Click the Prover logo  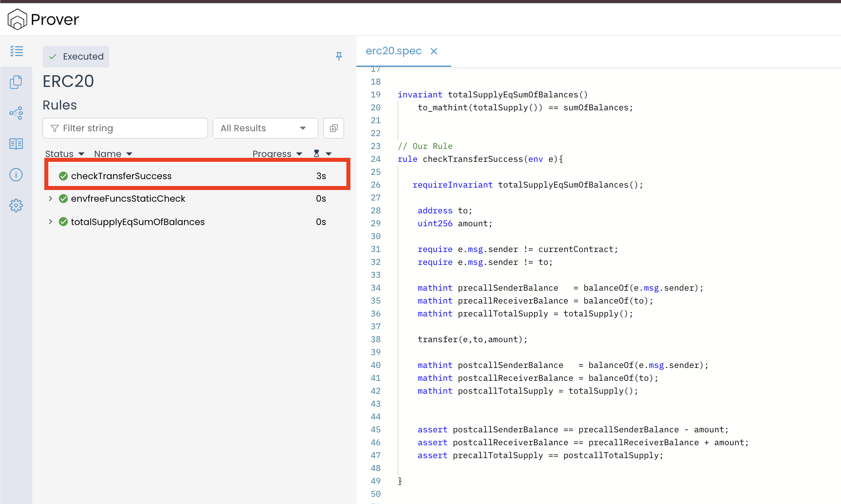pyautogui.click(x=43, y=19)
